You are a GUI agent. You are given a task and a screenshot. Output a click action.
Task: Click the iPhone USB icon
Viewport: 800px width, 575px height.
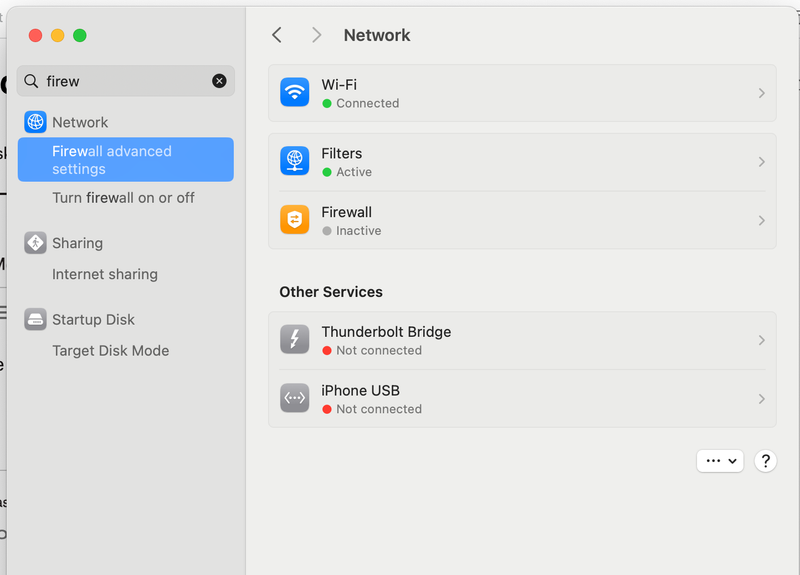[x=295, y=398]
